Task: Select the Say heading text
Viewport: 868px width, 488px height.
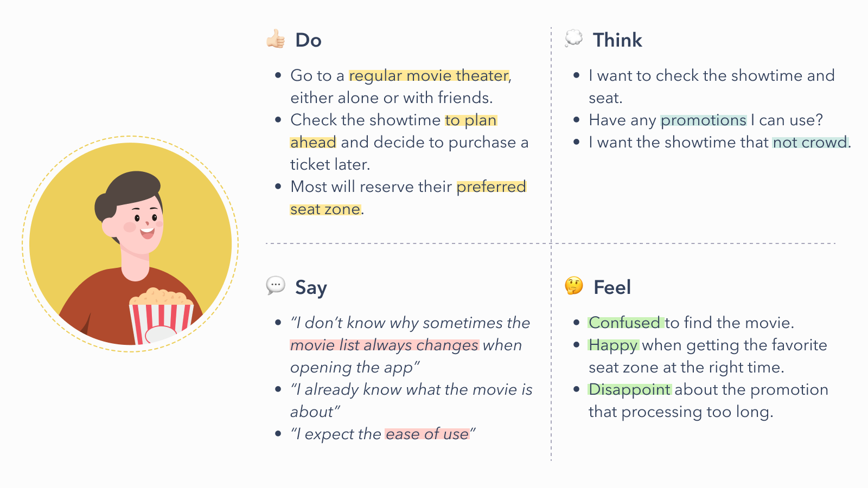Action: [x=311, y=287]
